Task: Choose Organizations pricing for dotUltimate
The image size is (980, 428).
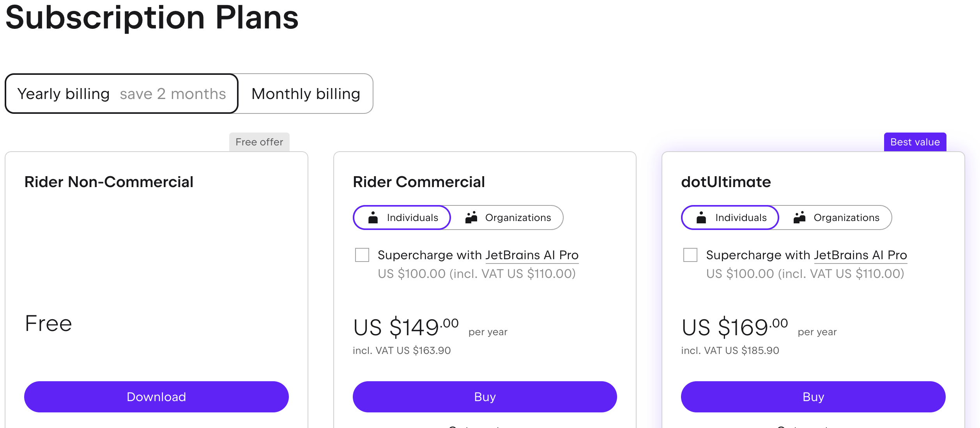Action: click(x=836, y=218)
